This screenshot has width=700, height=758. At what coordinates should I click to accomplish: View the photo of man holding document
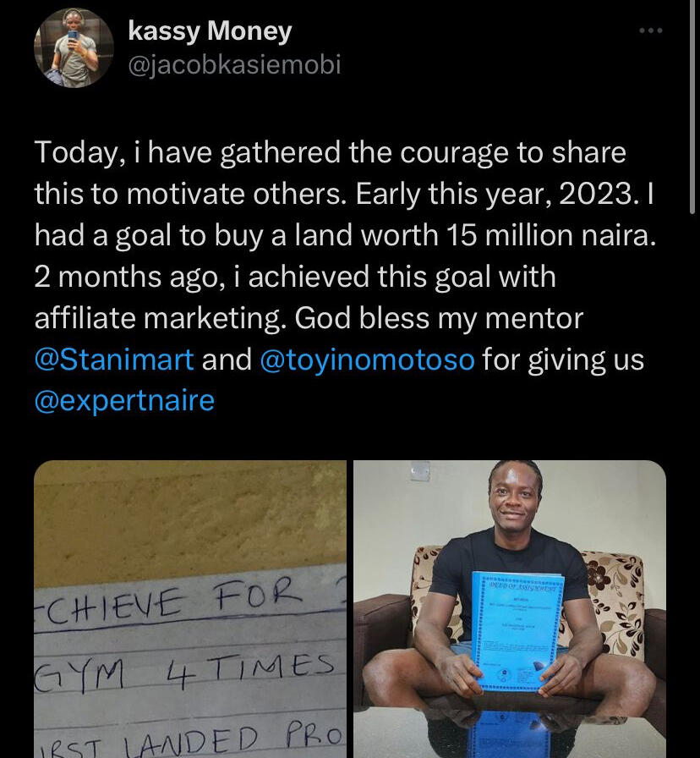[x=509, y=609]
